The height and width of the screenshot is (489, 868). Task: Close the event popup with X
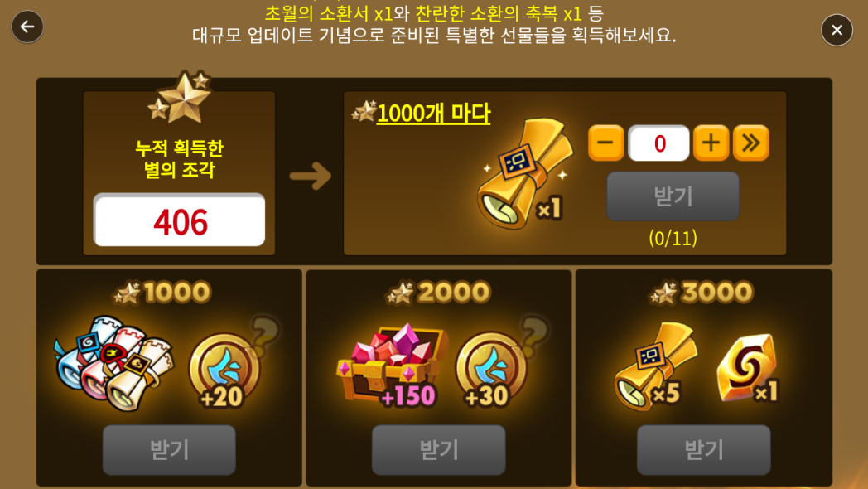(x=837, y=30)
